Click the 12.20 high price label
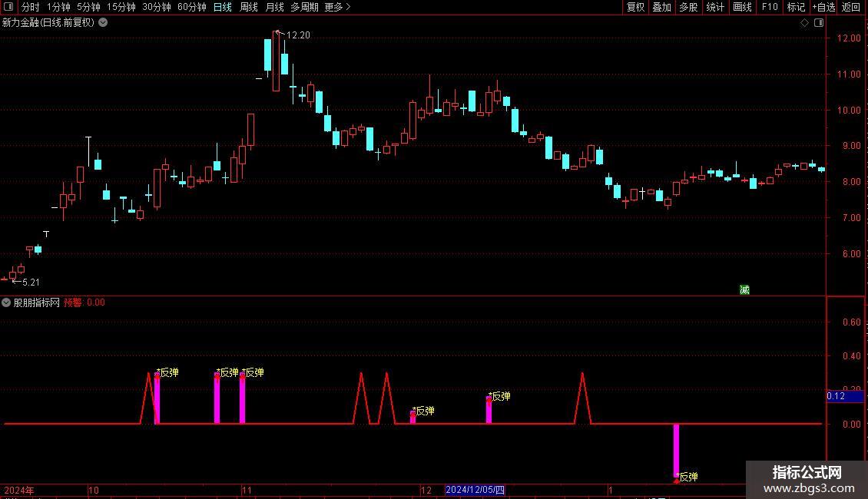Viewport: 868px width, 499px height. pos(298,35)
